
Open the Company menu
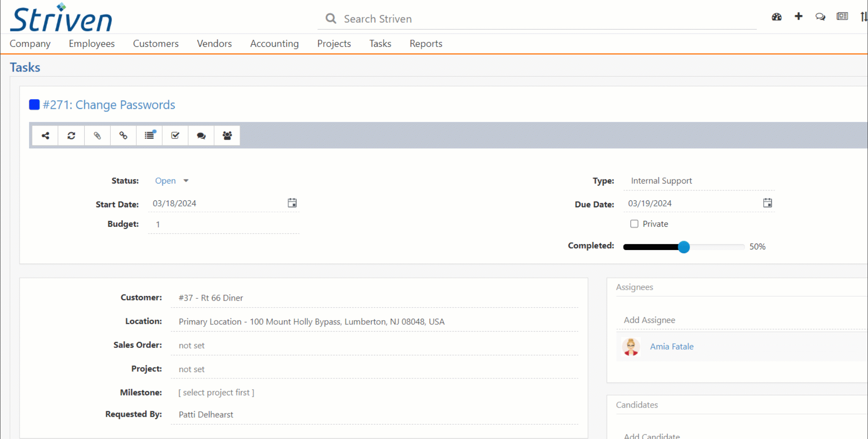tap(30, 44)
